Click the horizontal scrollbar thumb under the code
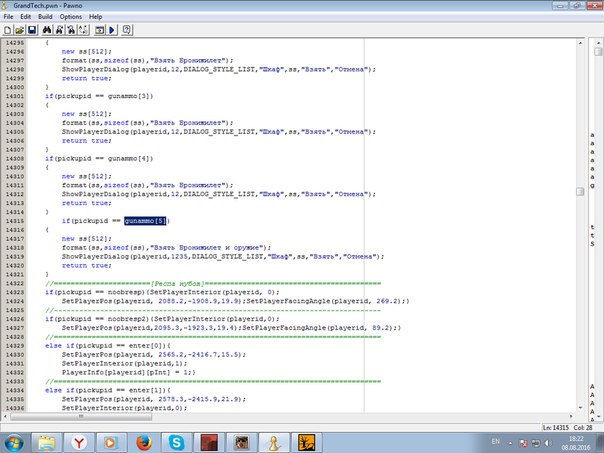 pos(81,416)
